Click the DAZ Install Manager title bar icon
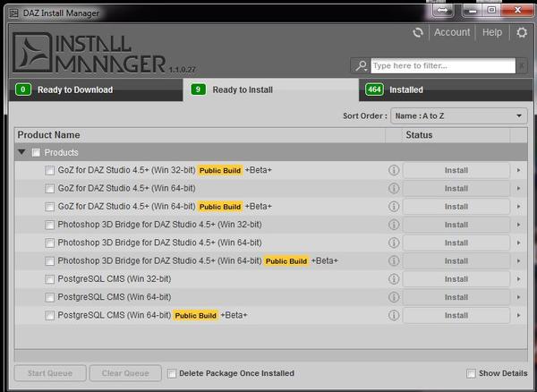537x392 pixels. coord(14,13)
